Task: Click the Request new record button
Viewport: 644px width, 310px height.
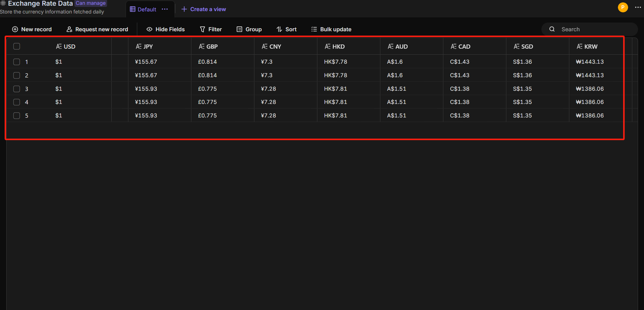Action: tap(97, 29)
